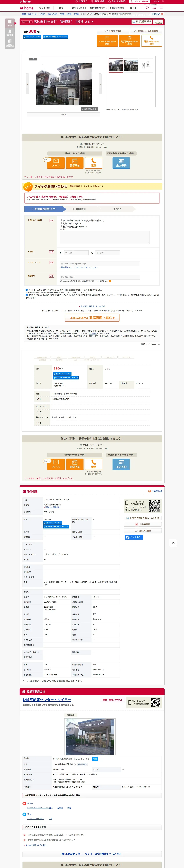Jump to 掲載不動産会社 via left sidebar icon
The width and height of the screenshot is (184, 868).
(x=10, y=43)
